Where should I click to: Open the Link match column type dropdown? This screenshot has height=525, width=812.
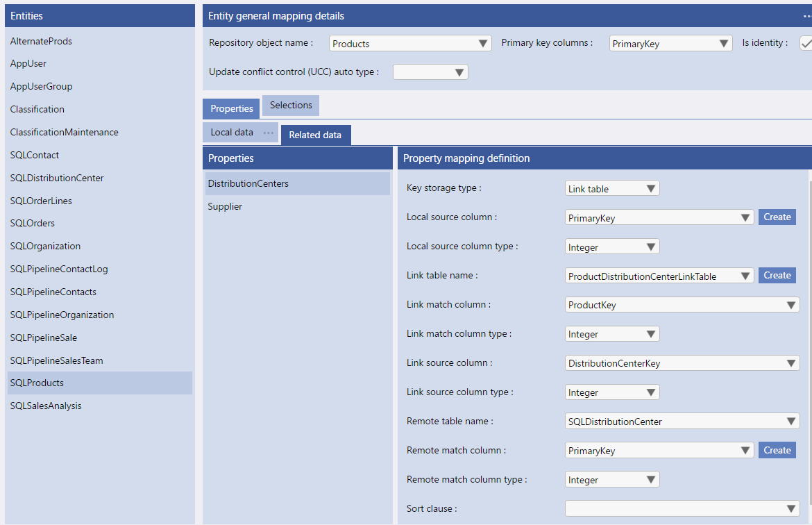[x=612, y=334]
